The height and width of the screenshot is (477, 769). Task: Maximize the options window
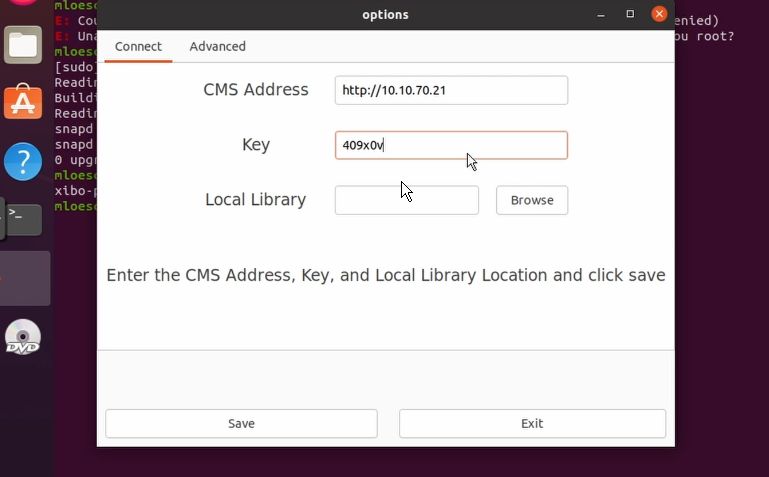pos(630,14)
